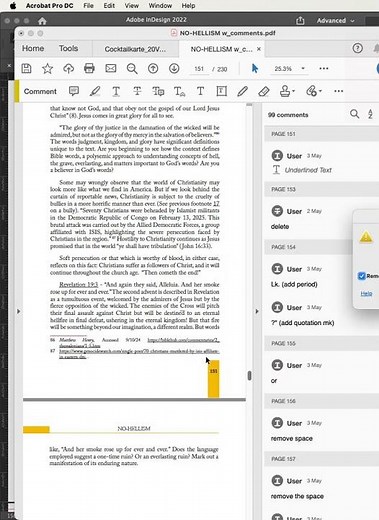This screenshot has width=379, height=520.
Task: Search comments with the magnifier icon
Action: pyautogui.click(x=355, y=114)
